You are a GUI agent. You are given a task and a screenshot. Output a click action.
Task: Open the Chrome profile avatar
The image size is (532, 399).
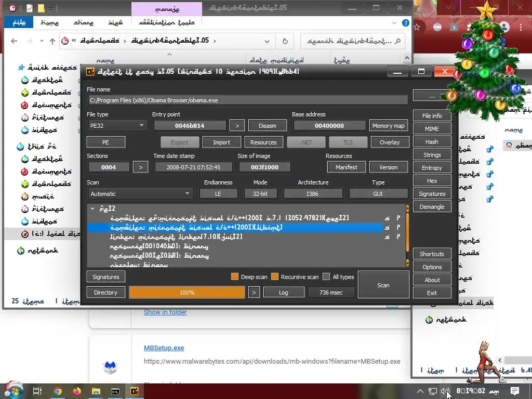pos(504,27)
